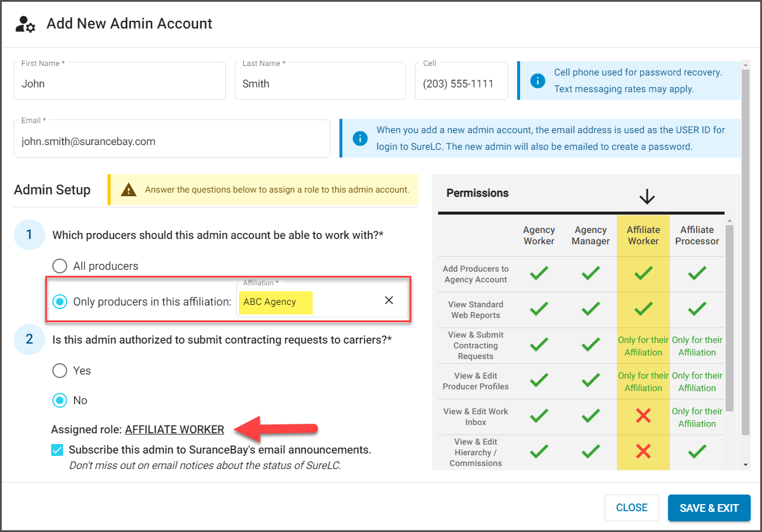This screenshot has height=532, width=762.
Task: Click the View & Submit Contracting Requests label
Action: point(476,345)
